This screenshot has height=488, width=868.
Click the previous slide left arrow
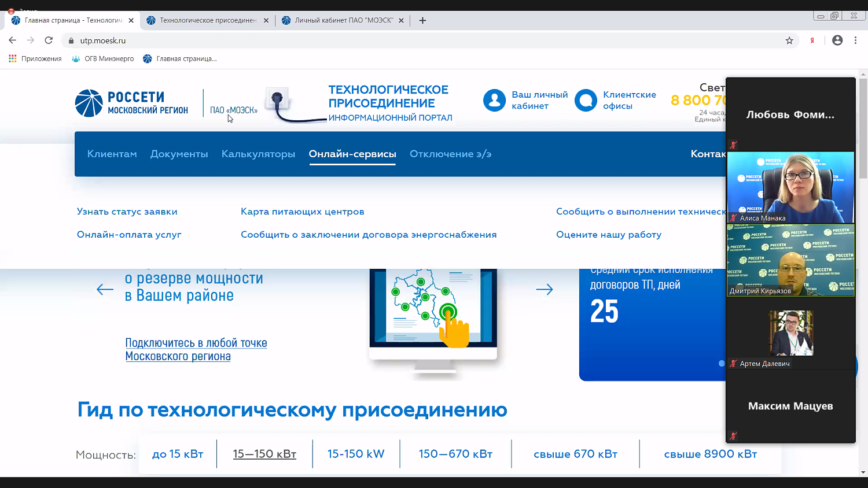pyautogui.click(x=105, y=290)
